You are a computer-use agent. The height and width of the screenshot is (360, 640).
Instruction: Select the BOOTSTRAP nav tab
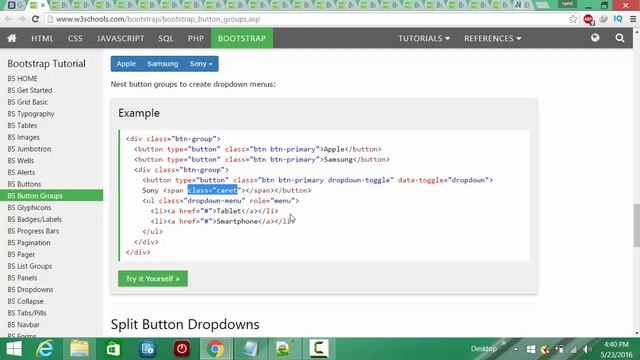tap(242, 38)
